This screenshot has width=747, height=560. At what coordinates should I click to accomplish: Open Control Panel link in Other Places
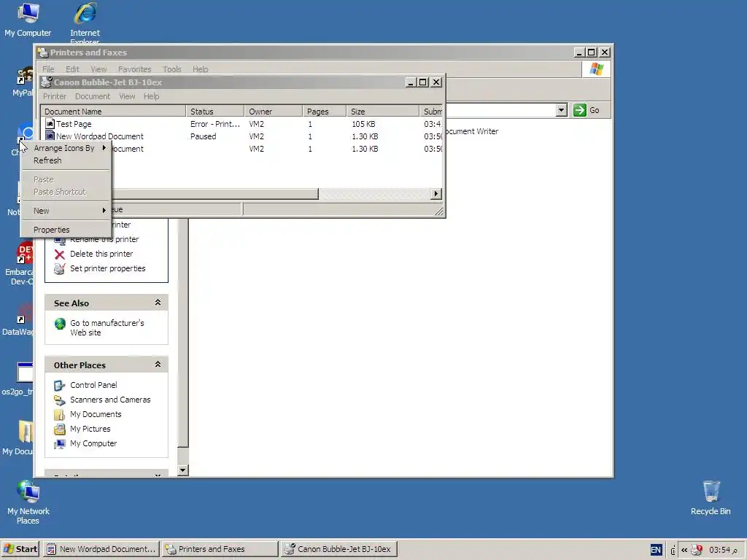tap(93, 385)
